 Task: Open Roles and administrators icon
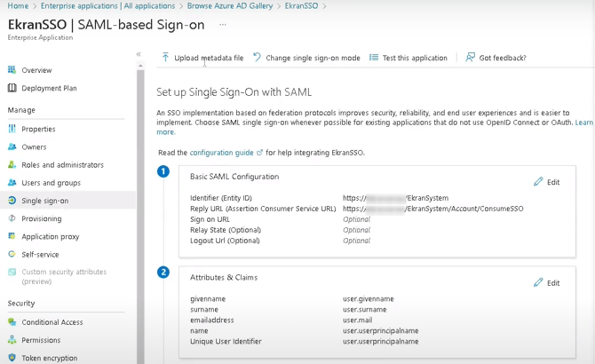coord(12,165)
